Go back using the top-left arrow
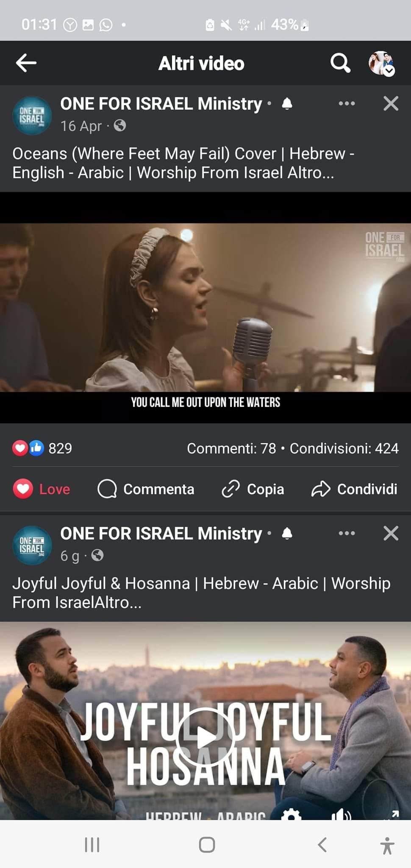Image resolution: width=411 pixels, height=868 pixels. tap(26, 63)
